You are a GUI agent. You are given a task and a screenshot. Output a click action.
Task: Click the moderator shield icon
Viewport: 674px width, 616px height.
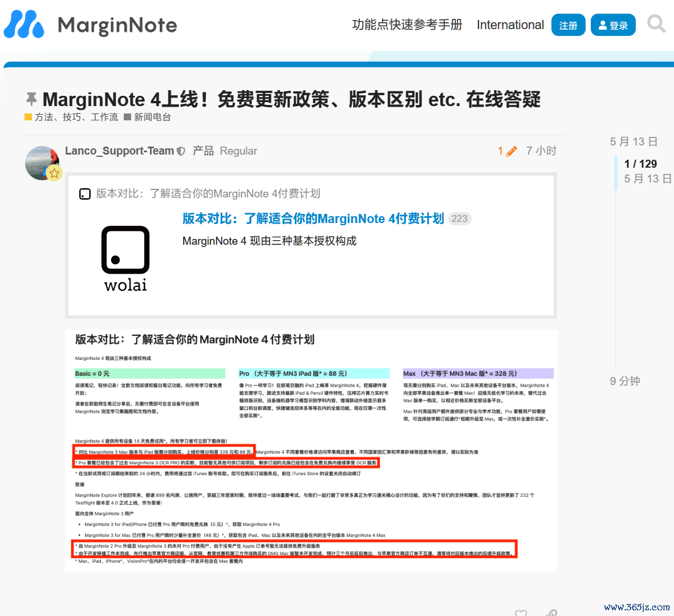tap(181, 151)
